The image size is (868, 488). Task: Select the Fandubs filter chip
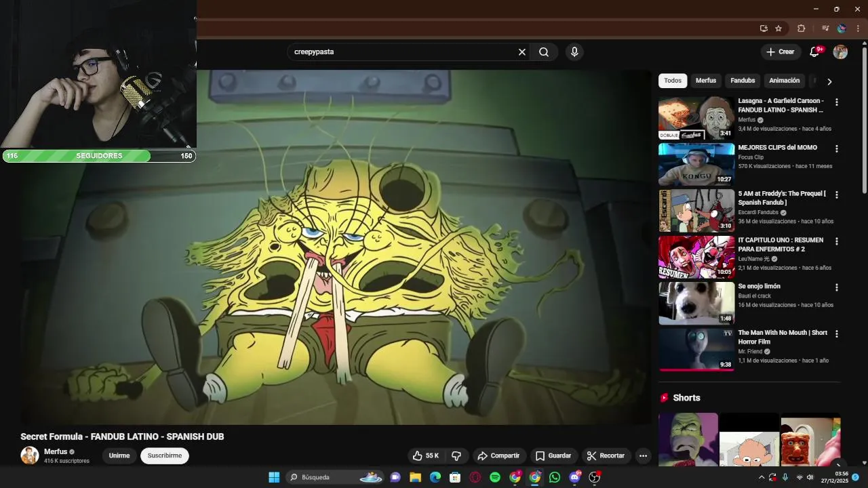tap(743, 81)
